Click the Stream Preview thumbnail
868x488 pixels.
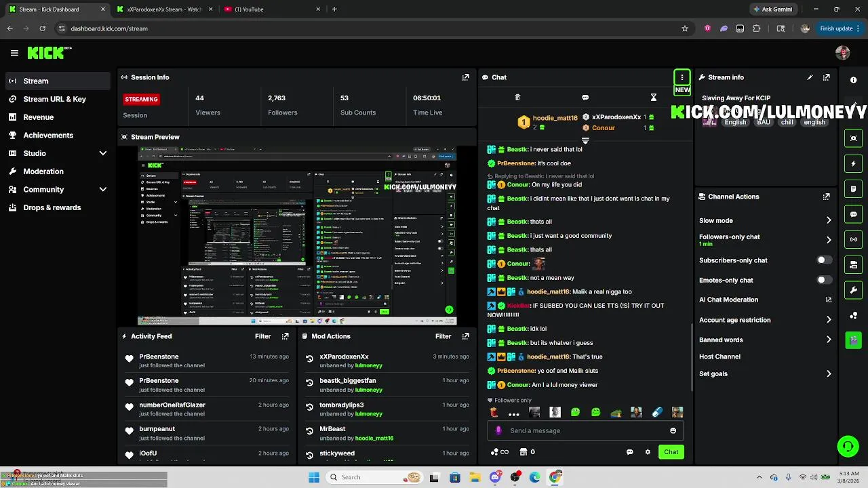[x=297, y=235]
